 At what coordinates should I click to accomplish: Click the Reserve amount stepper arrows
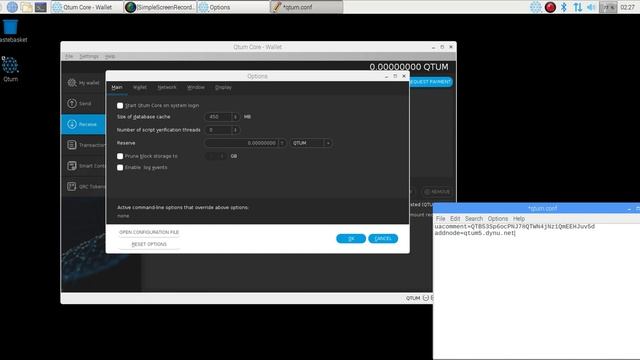(282, 143)
